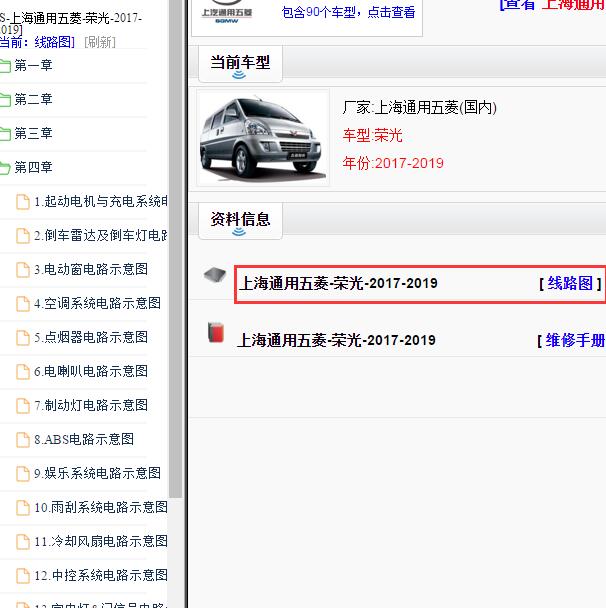Click page icon for 10.雨刮系统电路示意图
This screenshot has width=606, height=608.
22,508
